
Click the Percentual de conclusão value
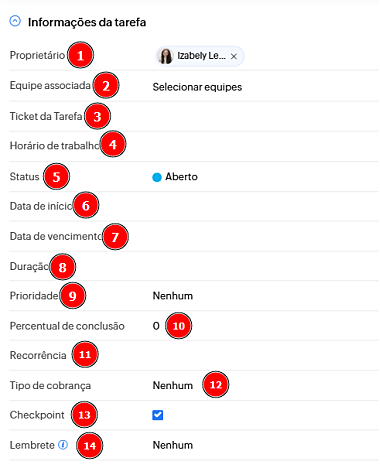[x=156, y=326]
